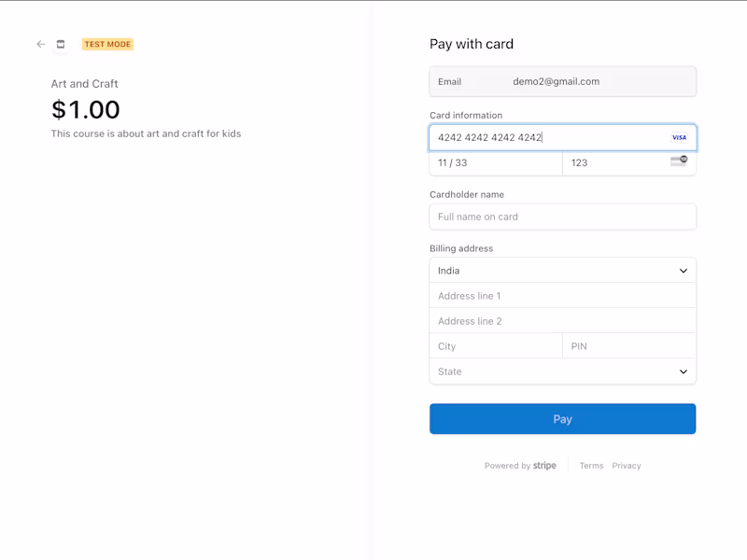Click the City input field
The image size is (747, 560).
pyautogui.click(x=495, y=346)
